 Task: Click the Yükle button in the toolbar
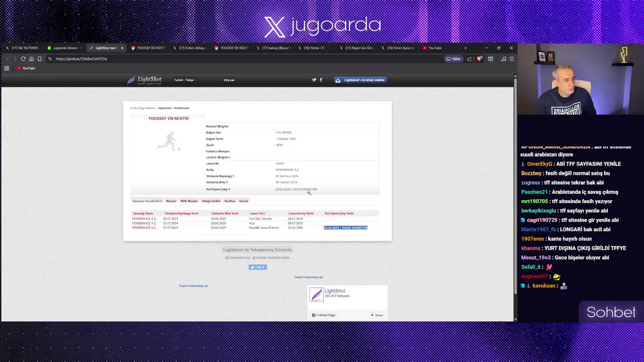click(x=453, y=59)
